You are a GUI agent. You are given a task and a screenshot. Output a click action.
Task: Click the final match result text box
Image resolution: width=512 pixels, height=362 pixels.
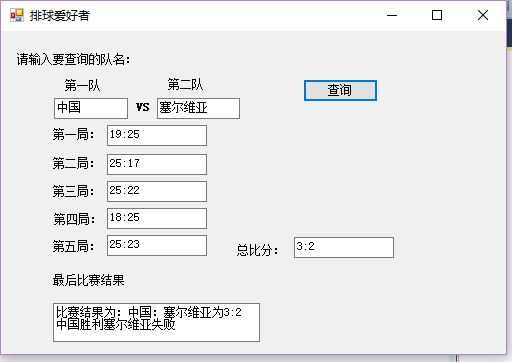click(156, 322)
